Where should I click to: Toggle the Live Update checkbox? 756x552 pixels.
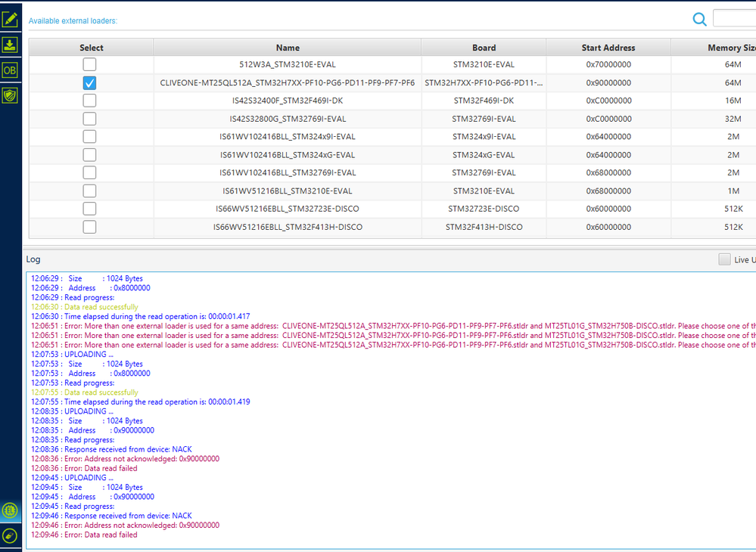(723, 259)
